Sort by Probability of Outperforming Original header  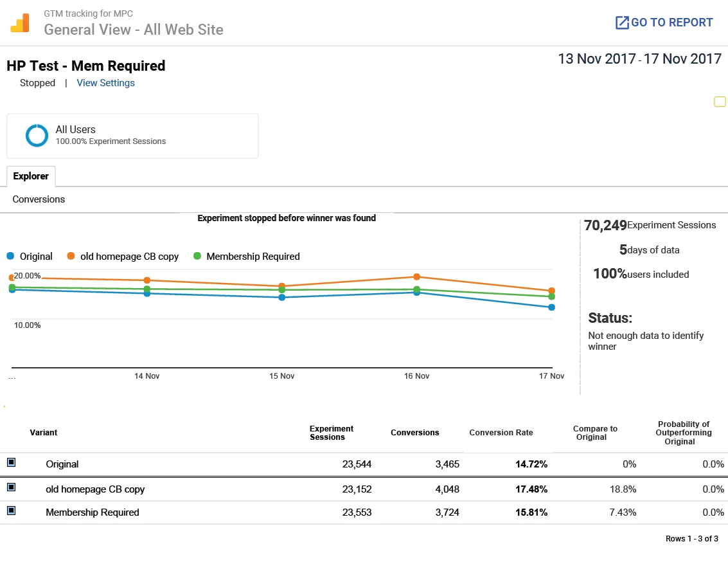click(684, 433)
